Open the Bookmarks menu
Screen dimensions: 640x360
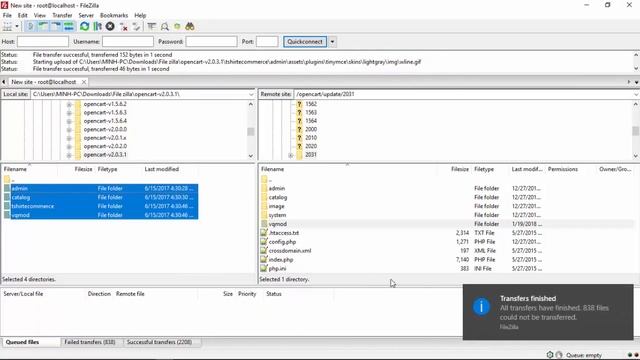114,15
